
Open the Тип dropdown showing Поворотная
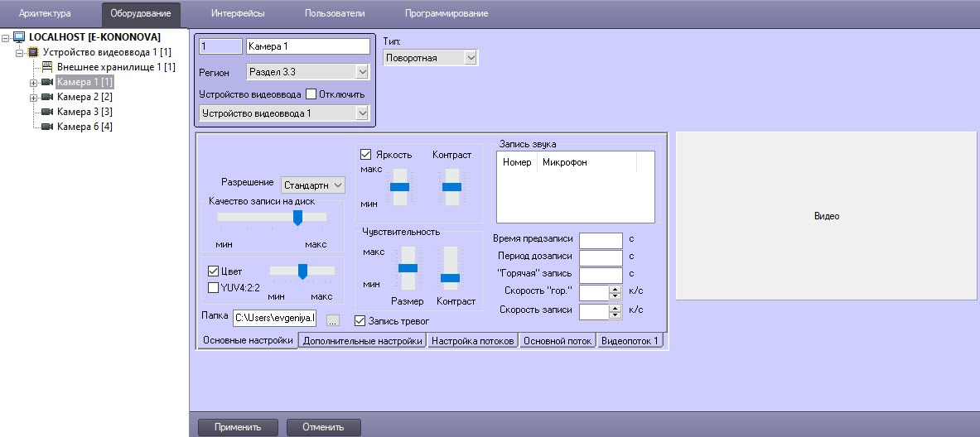pyautogui.click(x=431, y=58)
